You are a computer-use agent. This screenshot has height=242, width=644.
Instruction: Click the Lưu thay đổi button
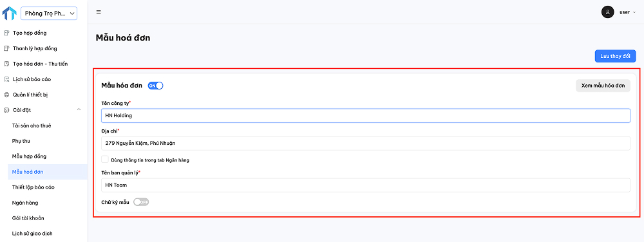[615, 56]
